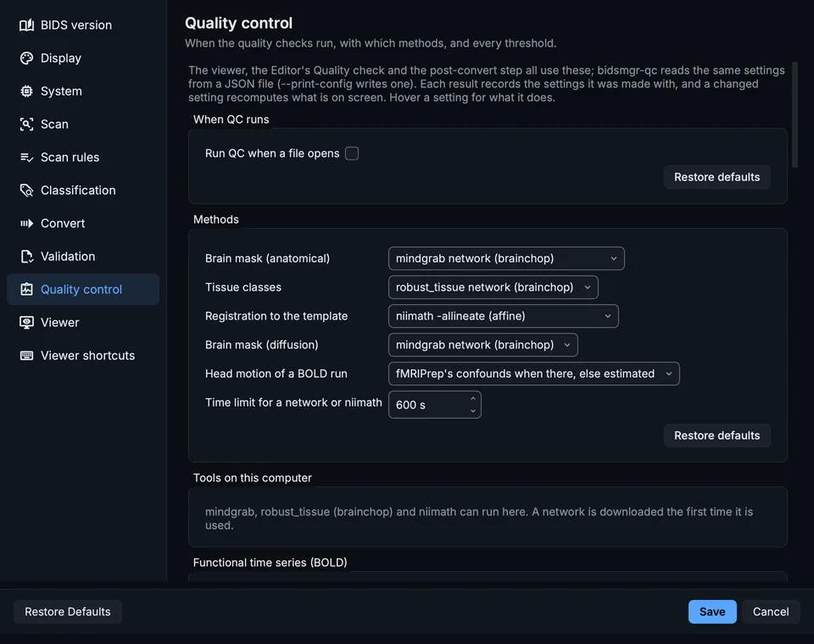Open the BIDS version settings page
814x644 pixels.
(83, 25)
